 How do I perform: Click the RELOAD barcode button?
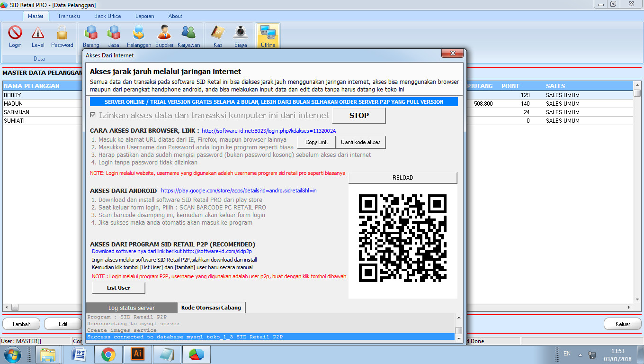point(403,178)
